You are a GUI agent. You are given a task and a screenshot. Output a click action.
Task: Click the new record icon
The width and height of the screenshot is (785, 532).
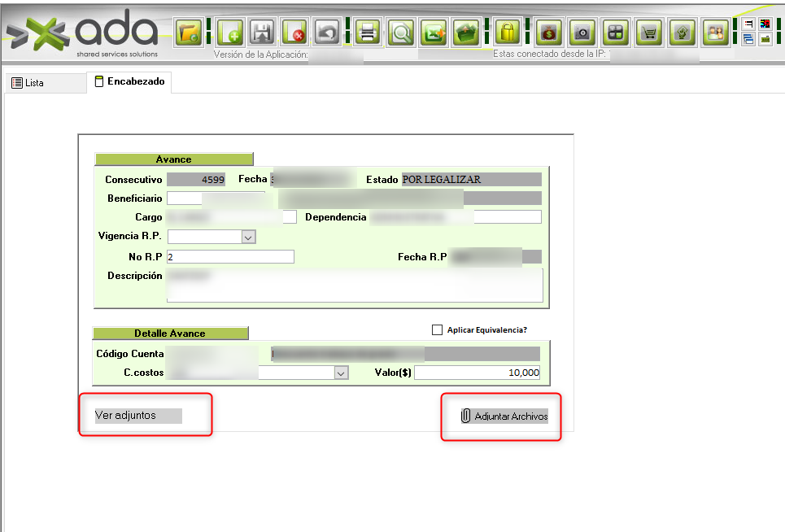tap(230, 33)
